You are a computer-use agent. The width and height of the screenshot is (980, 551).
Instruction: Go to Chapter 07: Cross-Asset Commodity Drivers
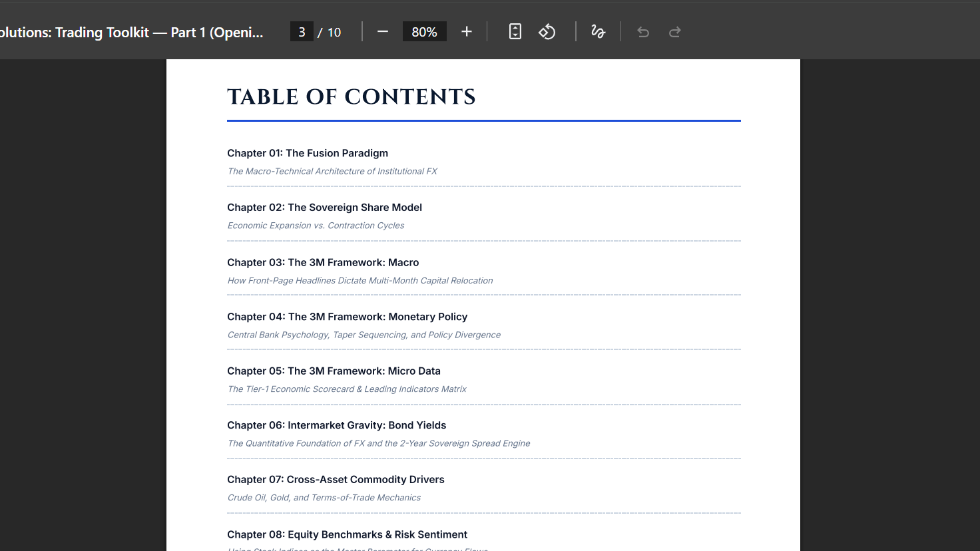(x=336, y=480)
